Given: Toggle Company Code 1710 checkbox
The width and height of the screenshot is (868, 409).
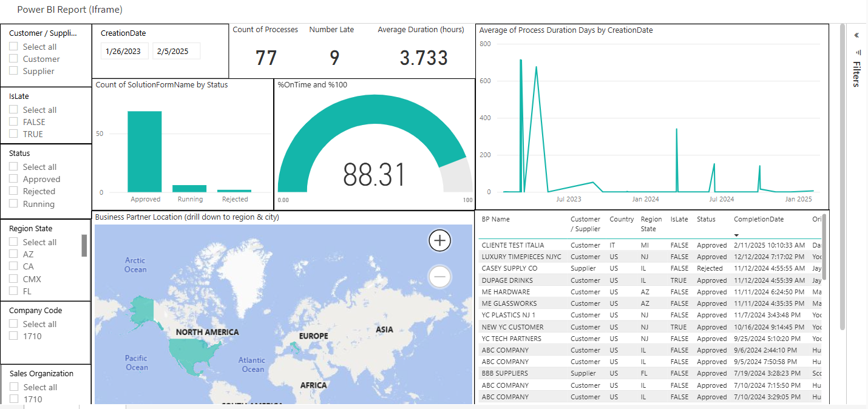Looking at the screenshot, I should click(x=13, y=336).
